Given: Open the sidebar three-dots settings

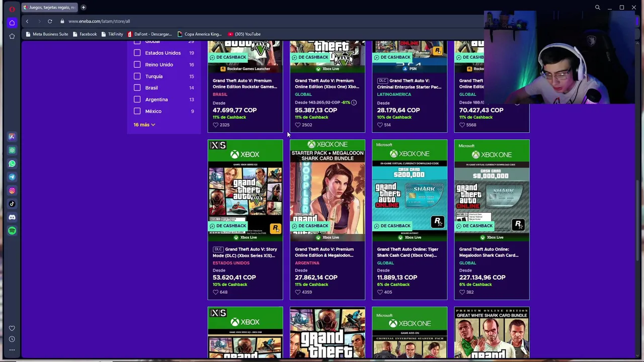Looking at the screenshot, I should pyautogui.click(x=12, y=350).
